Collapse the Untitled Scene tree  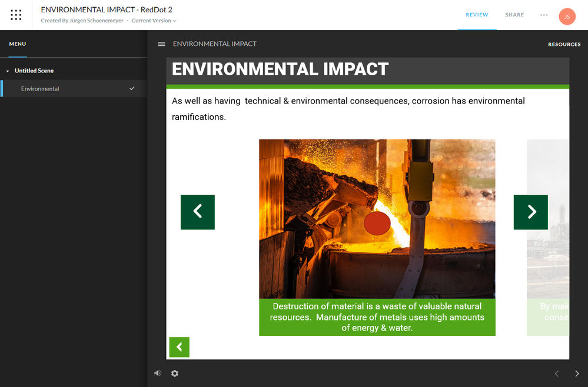(8, 71)
